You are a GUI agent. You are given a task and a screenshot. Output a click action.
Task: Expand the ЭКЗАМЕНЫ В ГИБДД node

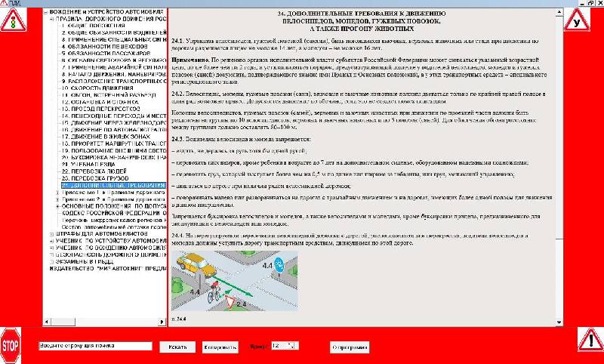[x=51, y=261]
